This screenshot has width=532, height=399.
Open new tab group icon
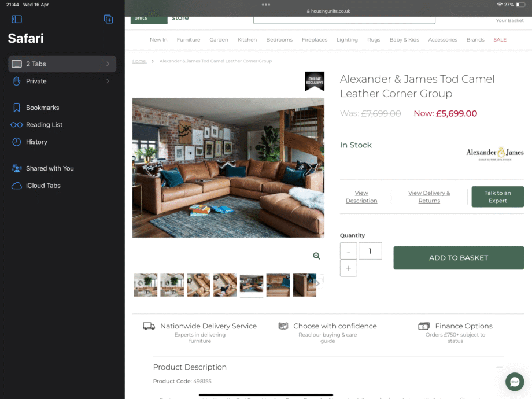[x=108, y=19]
